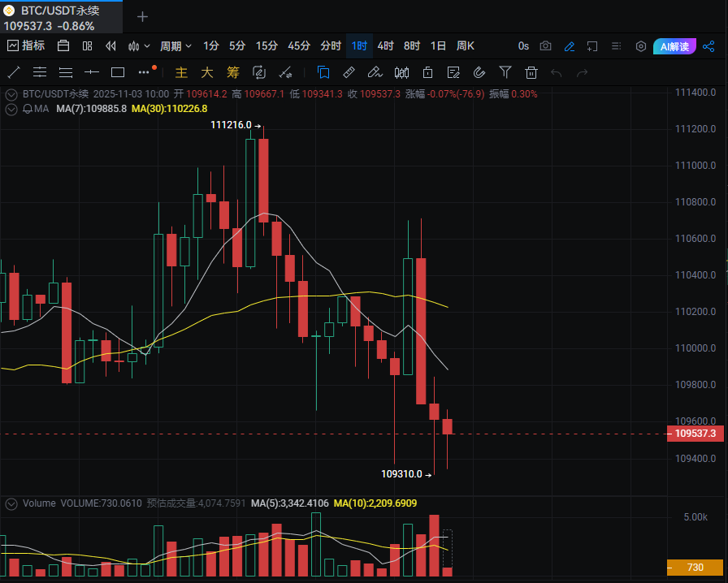Viewport: 728px width, 583px height.
Task: Select the ruler measurement tool
Action: click(349, 72)
